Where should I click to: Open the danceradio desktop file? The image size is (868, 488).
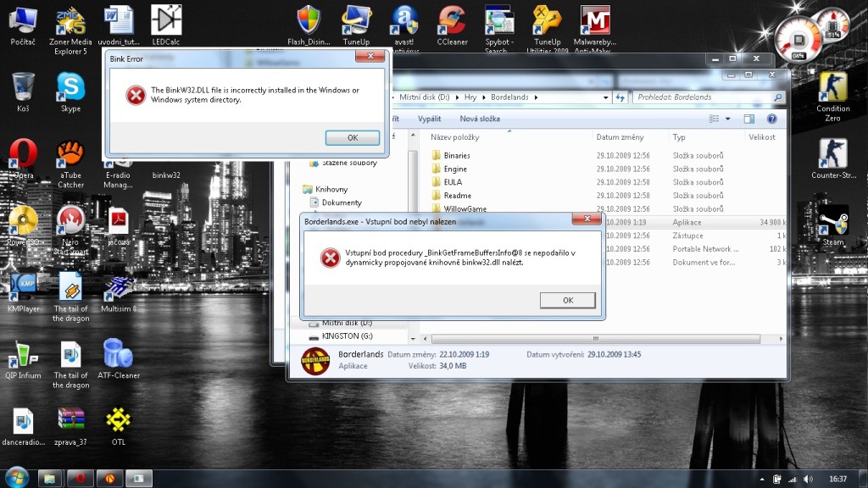click(x=23, y=427)
